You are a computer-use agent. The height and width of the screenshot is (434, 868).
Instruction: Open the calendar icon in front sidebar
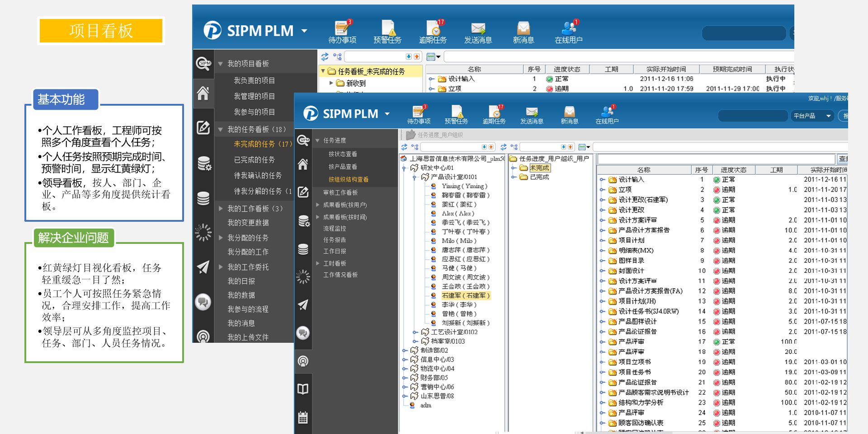pos(303,418)
